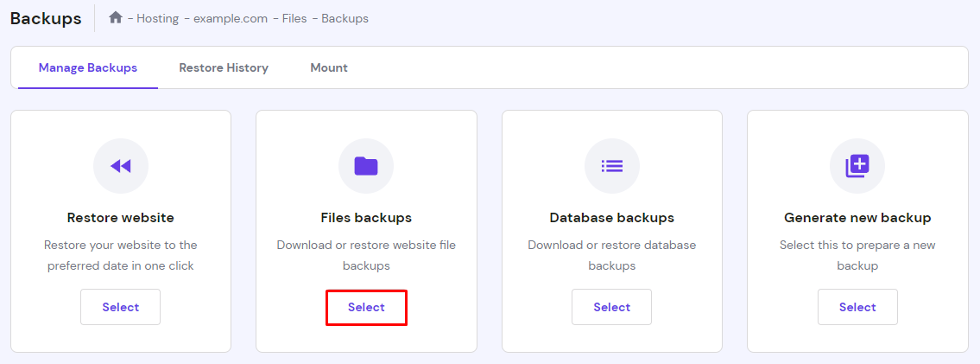
Task: Click the Files backups folder icon
Action: click(366, 166)
